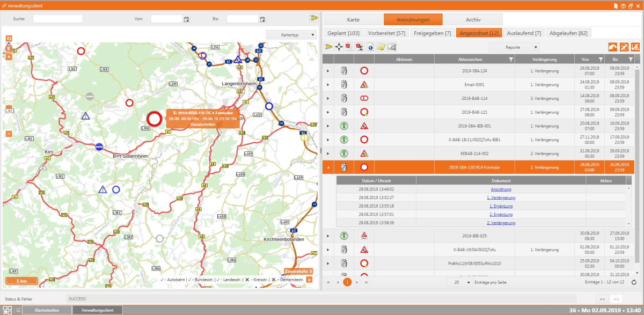The width and height of the screenshot is (644, 315).
Task: Click into the Suche search field
Action: coord(57,19)
